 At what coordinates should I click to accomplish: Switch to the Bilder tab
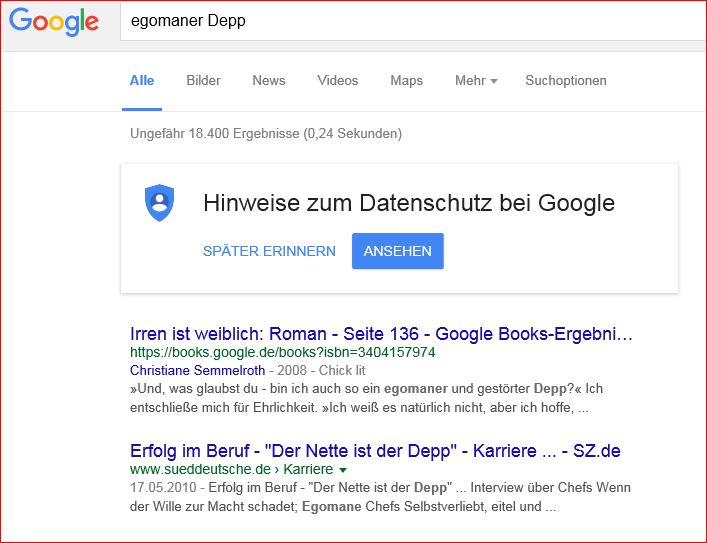(203, 81)
